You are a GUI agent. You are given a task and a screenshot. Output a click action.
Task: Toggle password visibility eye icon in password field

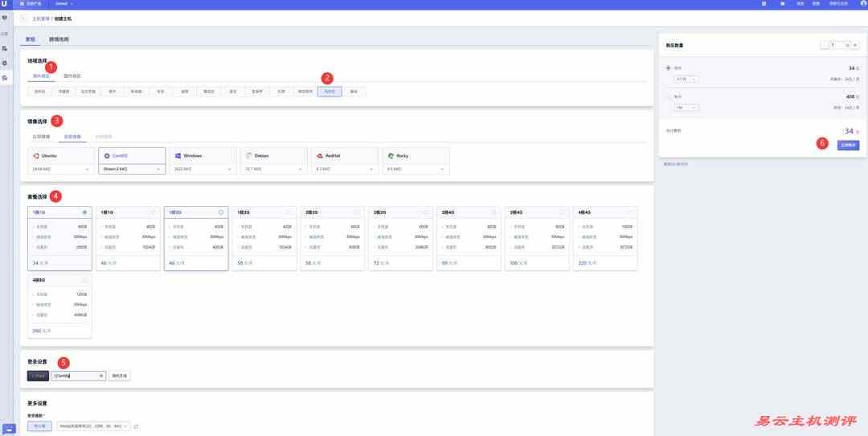[x=101, y=376]
